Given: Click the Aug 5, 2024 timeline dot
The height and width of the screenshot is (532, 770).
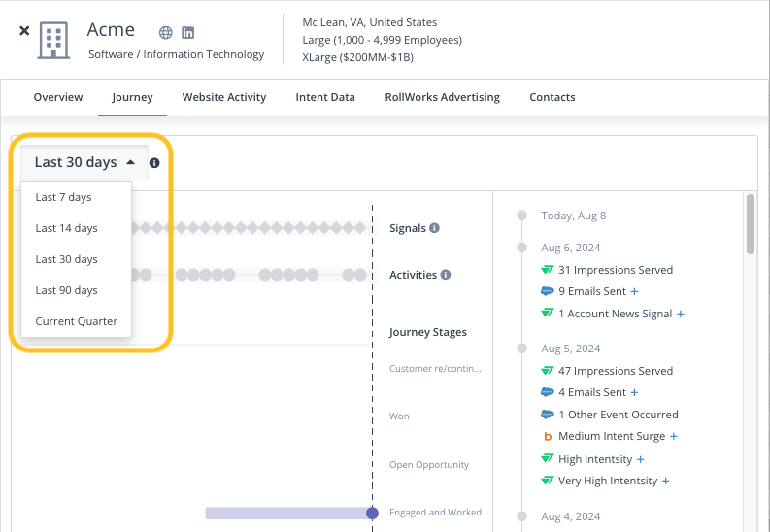Looking at the screenshot, I should 522,349.
